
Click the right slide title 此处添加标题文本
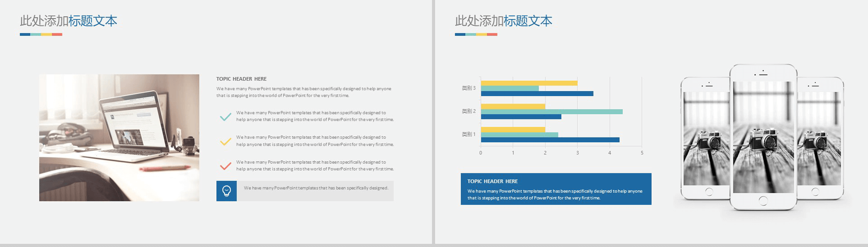503,21
